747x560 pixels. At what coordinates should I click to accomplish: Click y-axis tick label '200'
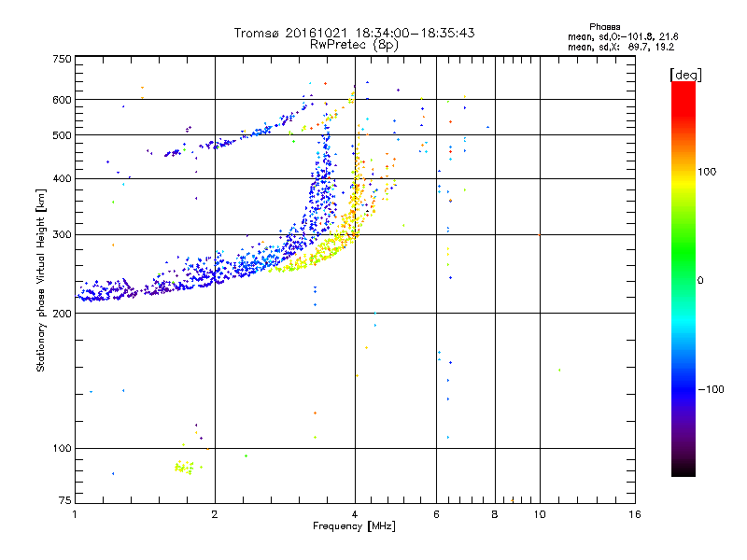coord(63,314)
